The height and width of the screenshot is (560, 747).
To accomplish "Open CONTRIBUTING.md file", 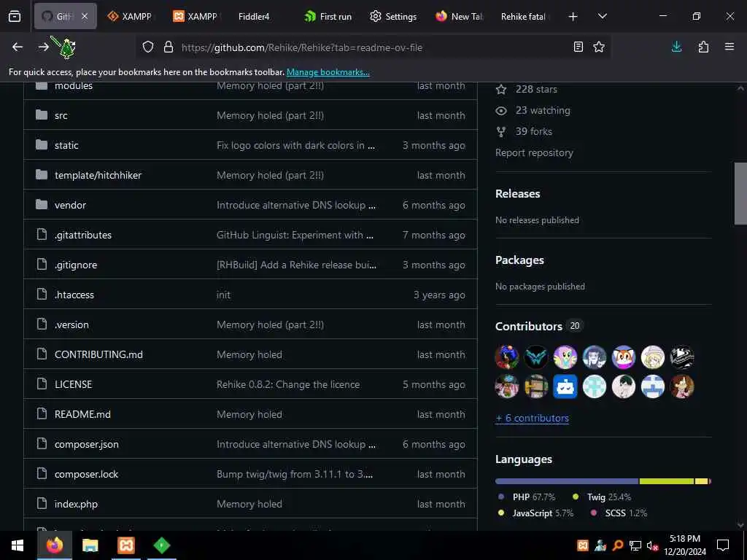I will tap(98, 354).
